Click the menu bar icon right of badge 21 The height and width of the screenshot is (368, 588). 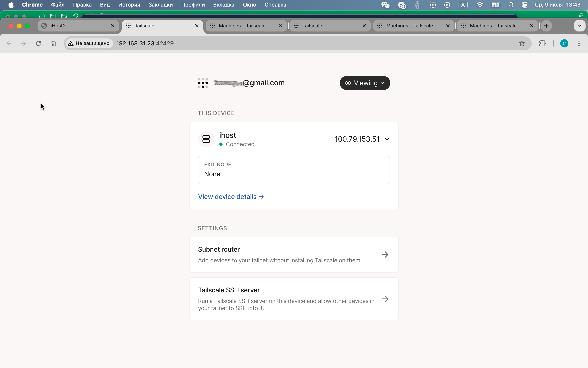point(417,5)
